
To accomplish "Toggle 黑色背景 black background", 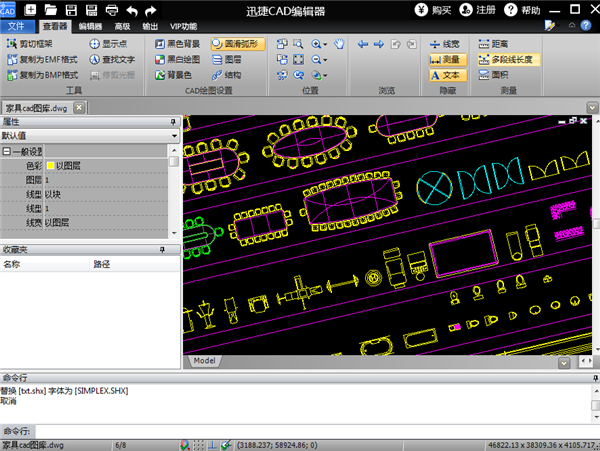I will [x=178, y=44].
